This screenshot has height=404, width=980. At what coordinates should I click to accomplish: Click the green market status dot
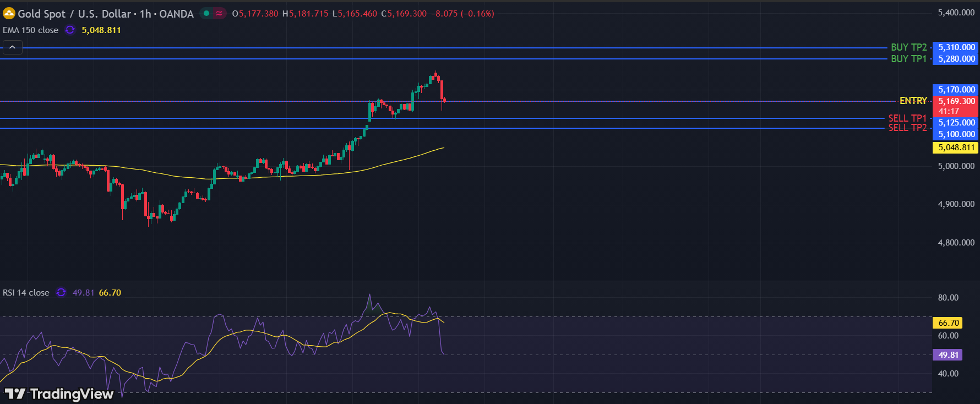tap(206, 14)
